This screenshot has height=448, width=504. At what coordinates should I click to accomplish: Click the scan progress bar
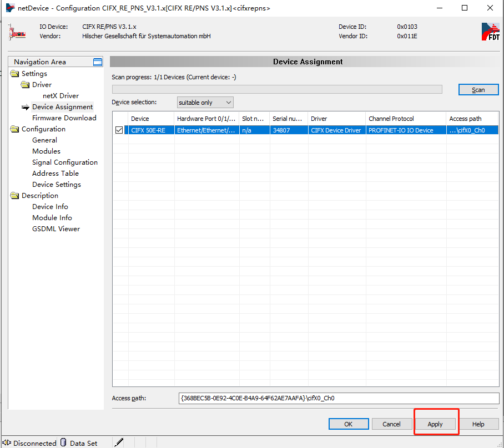click(276, 89)
